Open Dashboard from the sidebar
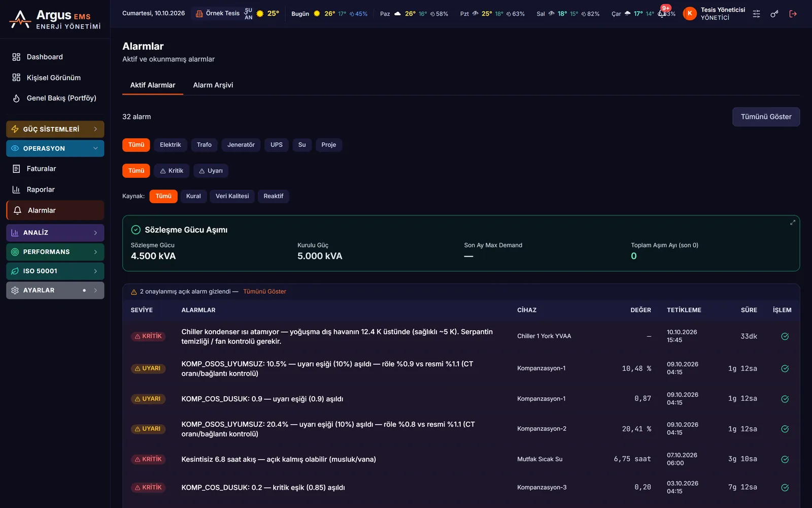The image size is (812, 508). [55, 57]
